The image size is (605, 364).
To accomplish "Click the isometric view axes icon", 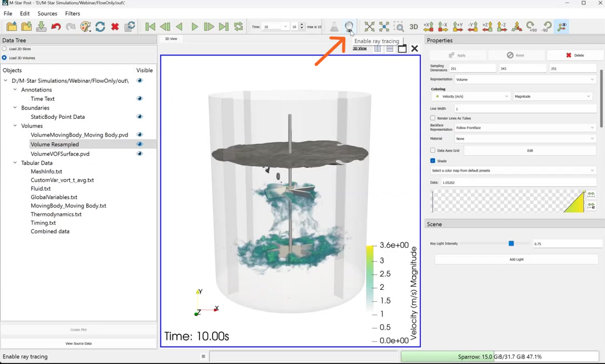I will [x=517, y=27].
